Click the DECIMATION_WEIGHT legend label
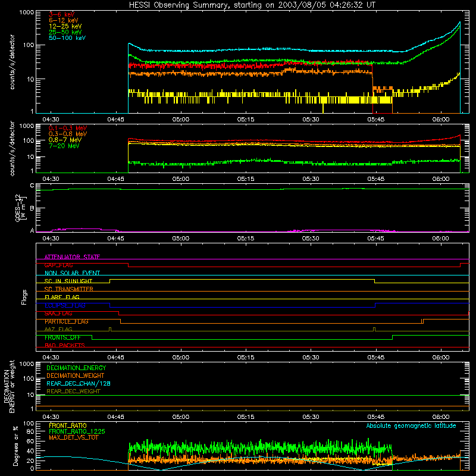Image resolution: width=476 pixels, height=476 pixels. click(x=76, y=375)
